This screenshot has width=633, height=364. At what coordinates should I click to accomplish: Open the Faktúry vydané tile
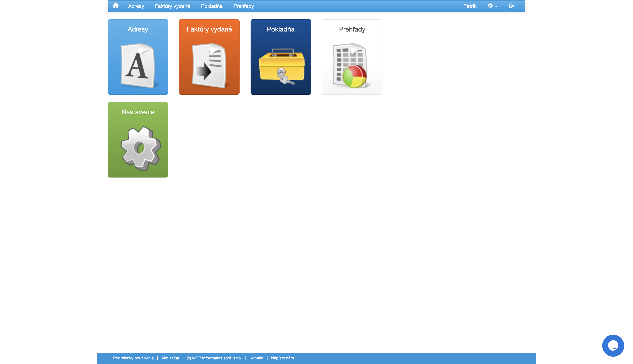[x=209, y=57]
